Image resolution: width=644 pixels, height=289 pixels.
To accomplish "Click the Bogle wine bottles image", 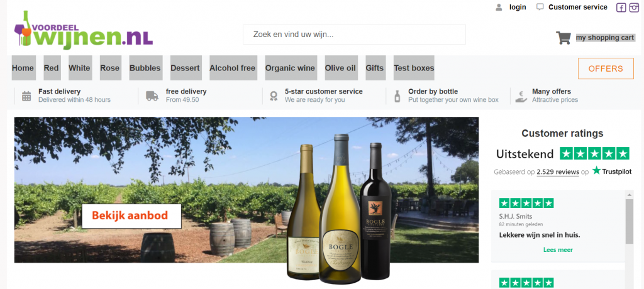I will (x=339, y=209).
